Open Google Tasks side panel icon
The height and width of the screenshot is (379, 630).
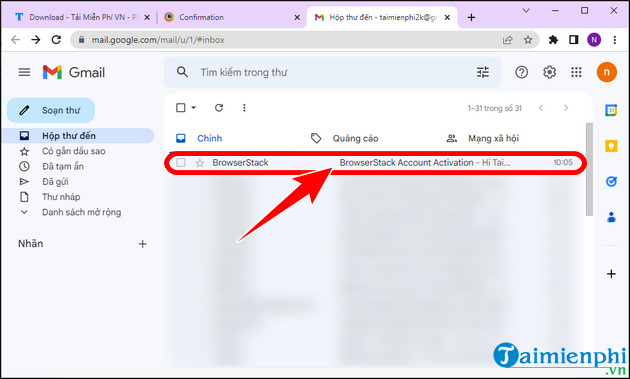pos(611,182)
